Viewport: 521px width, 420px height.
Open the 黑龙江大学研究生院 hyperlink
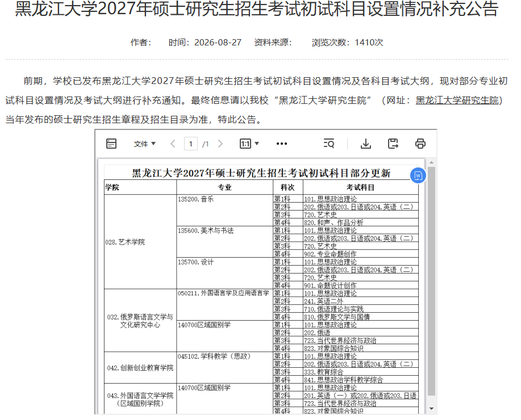(x=457, y=100)
